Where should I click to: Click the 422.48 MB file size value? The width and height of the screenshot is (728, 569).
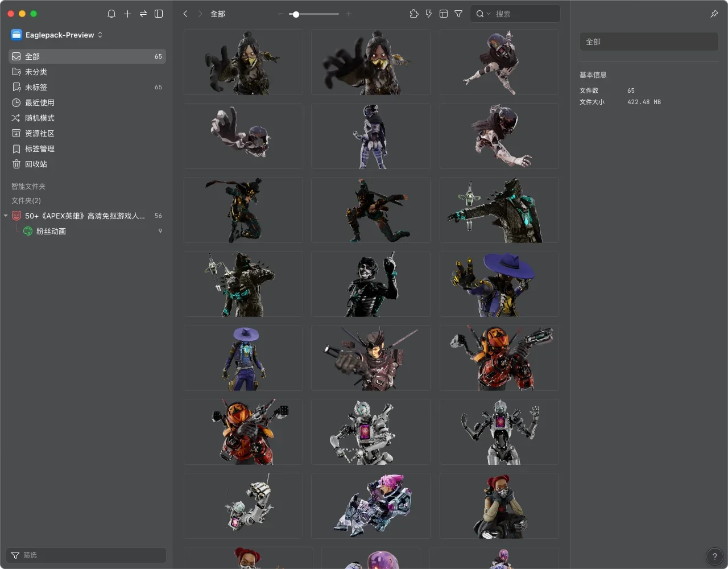[644, 102]
